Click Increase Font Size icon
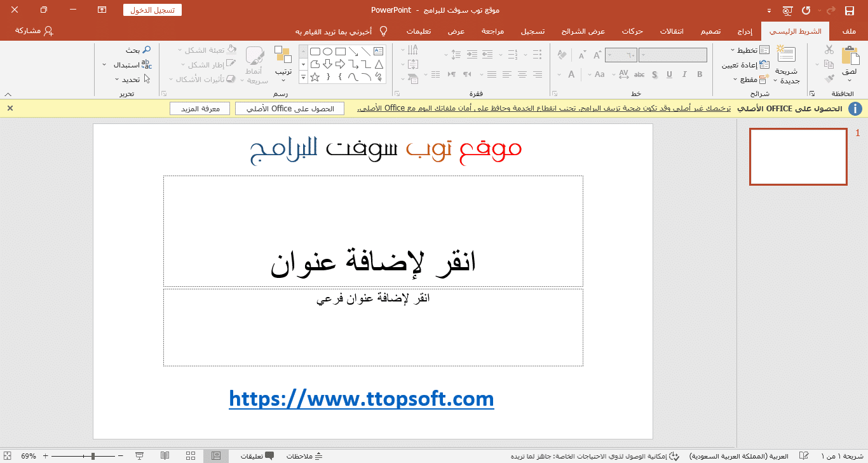 (x=597, y=55)
